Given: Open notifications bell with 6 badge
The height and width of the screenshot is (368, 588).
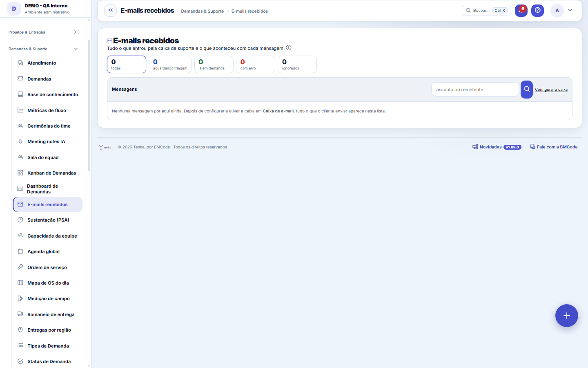Looking at the screenshot, I should (x=521, y=10).
